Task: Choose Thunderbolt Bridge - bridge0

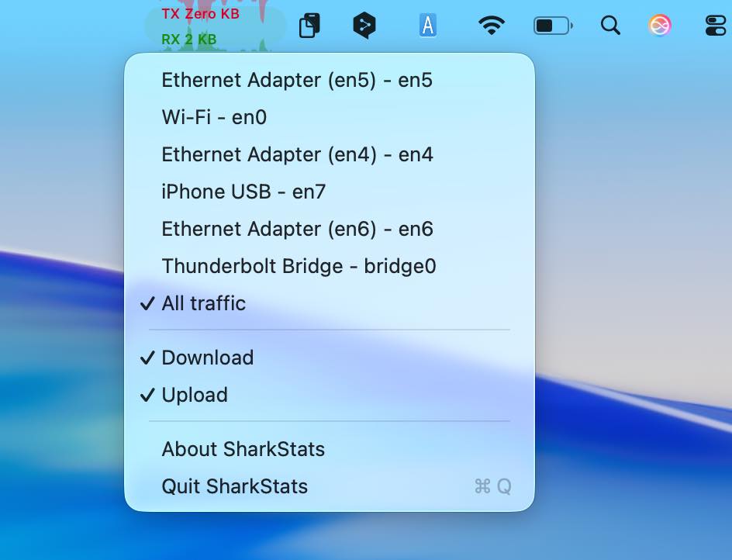Action: click(329, 266)
